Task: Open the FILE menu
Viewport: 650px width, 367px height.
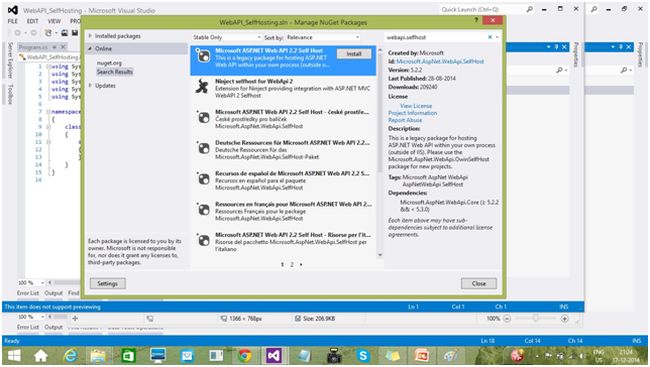Action: click(13, 21)
